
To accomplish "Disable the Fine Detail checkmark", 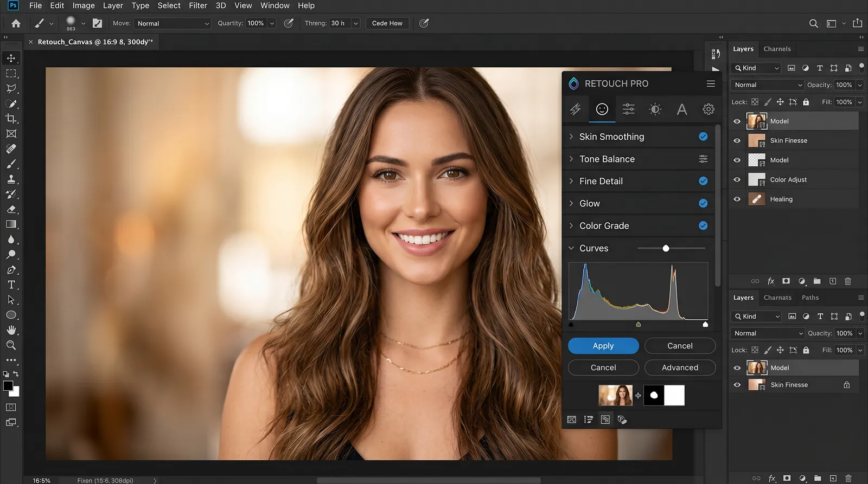I will [703, 181].
